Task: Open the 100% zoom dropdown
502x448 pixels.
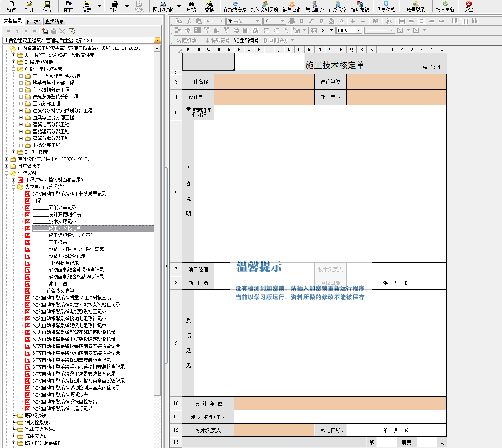Action: pos(358,30)
